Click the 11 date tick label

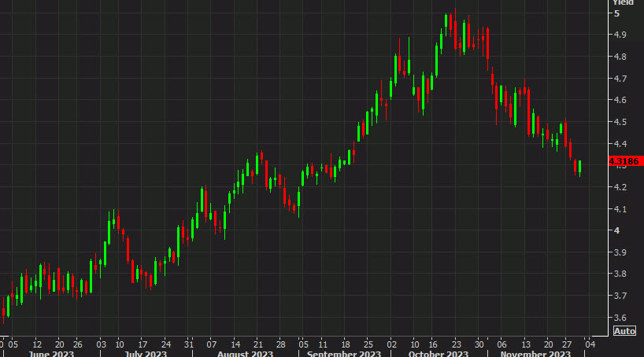tap(323, 344)
